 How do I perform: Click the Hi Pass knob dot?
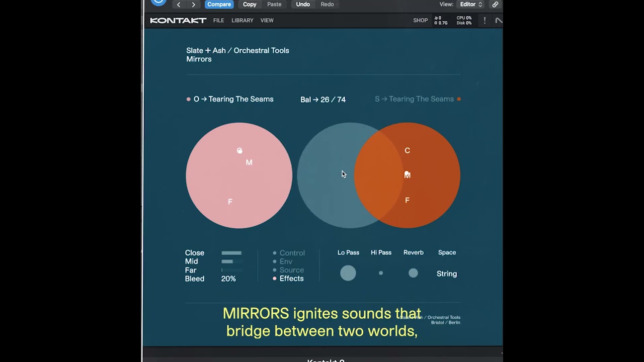pos(381,273)
